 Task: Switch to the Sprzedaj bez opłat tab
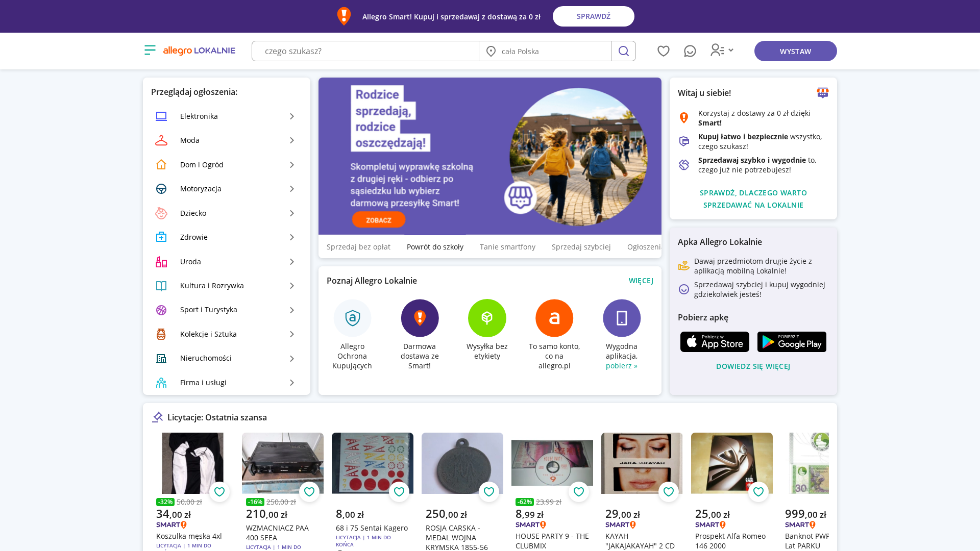pos(358,247)
